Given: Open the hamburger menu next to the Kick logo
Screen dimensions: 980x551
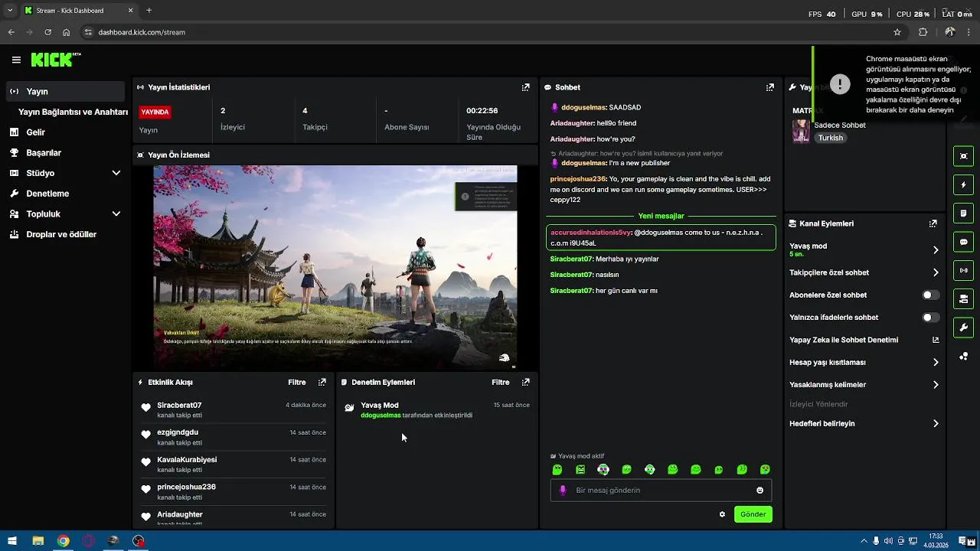Looking at the screenshot, I should (x=16, y=60).
